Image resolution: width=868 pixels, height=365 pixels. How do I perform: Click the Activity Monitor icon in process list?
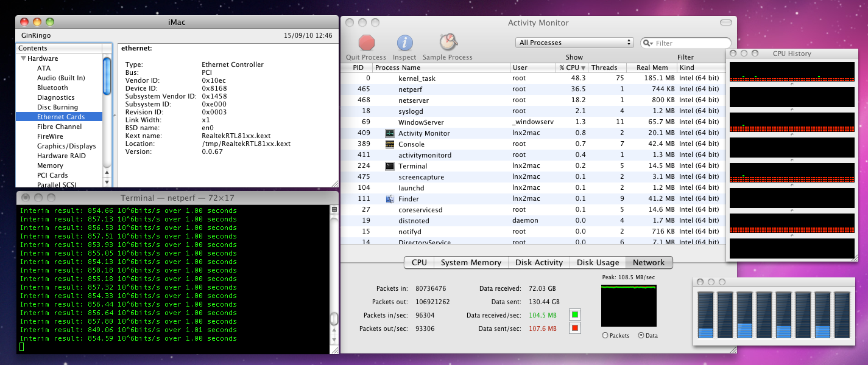click(x=390, y=133)
